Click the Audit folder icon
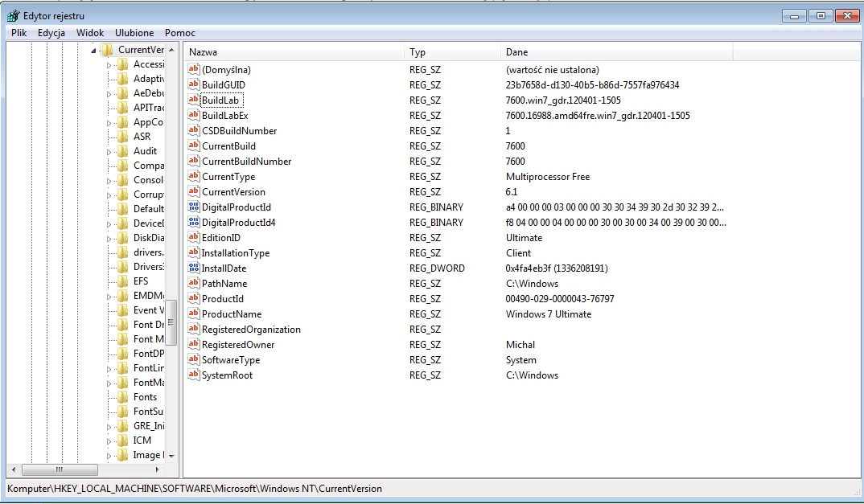Screen dimensions: 864x504 [123, 151]
